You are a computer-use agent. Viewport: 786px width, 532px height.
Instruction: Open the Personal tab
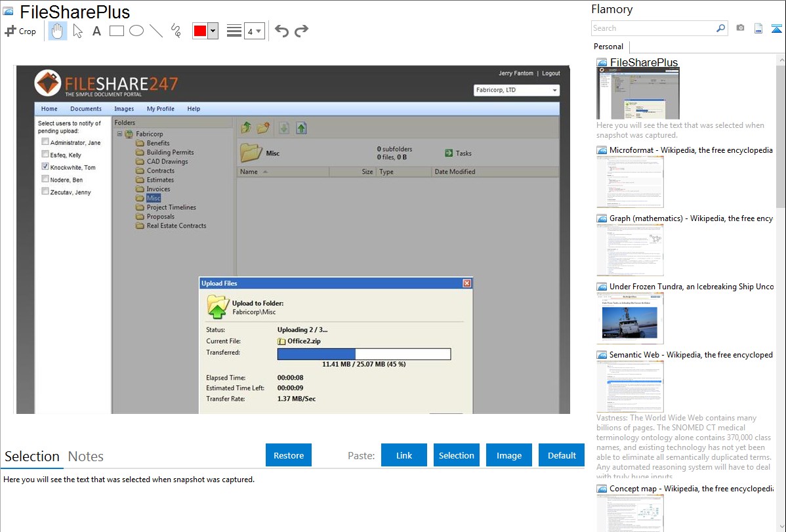(x=608, y=47)
